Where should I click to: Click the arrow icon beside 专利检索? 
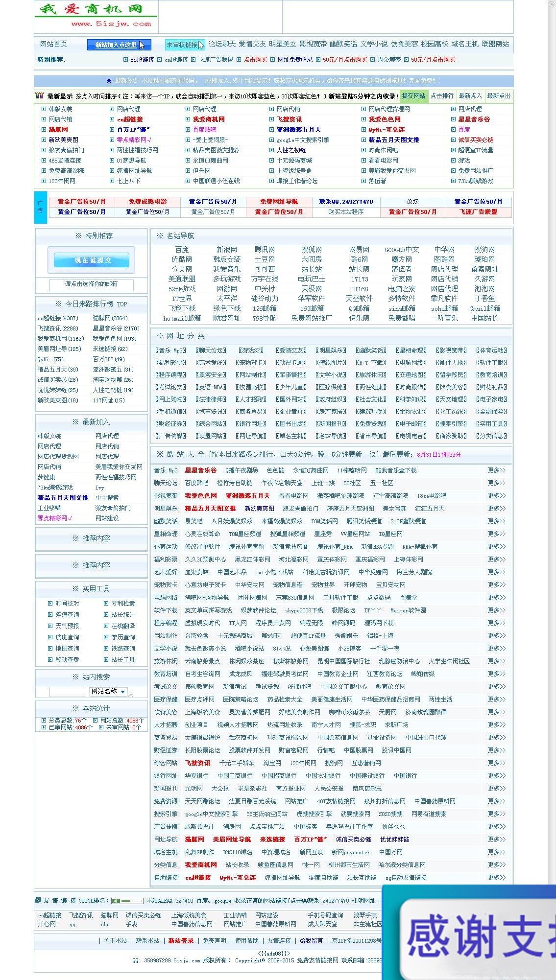tap(106, 604)
